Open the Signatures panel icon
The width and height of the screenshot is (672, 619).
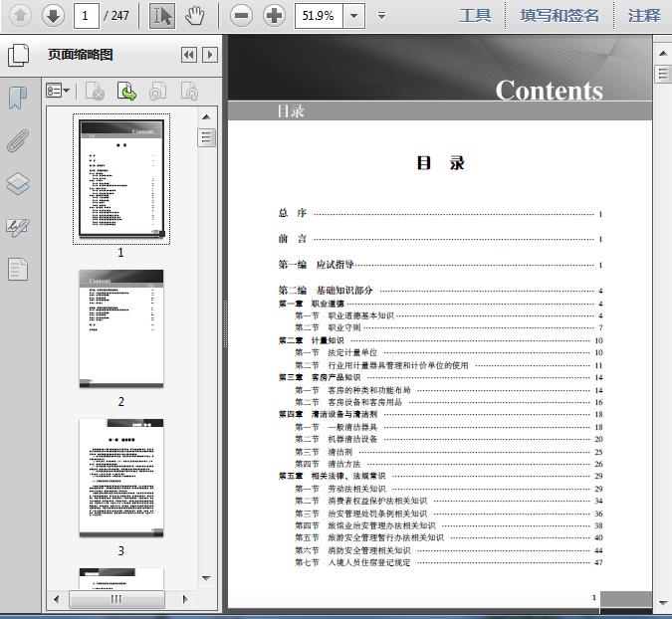click(18, 227)
